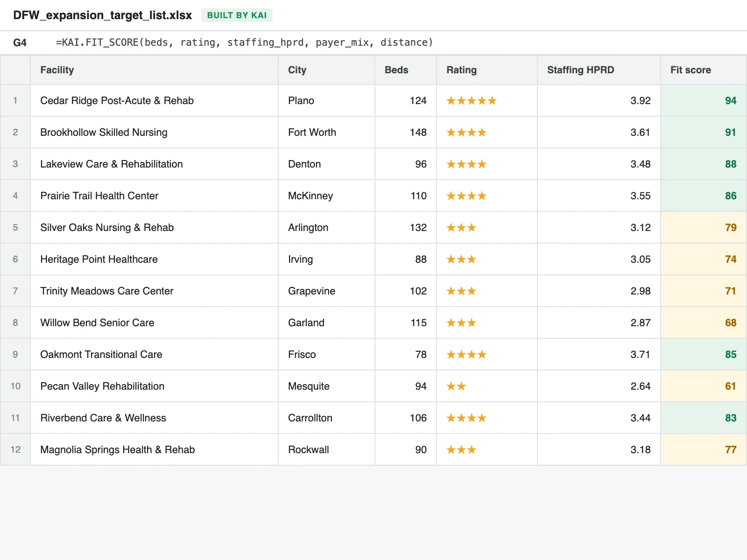Select the Staffing HPRD column header
The height and width of the screenshot is (560, 747).
pyautogui.click(x=599, y=70)
